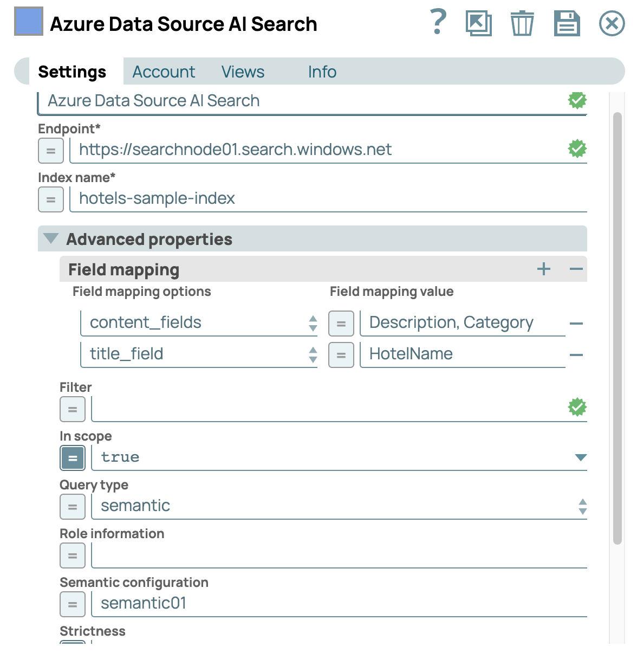Click the blue snap color square
The height and width of the screenshot is (672, 637).
29,22
